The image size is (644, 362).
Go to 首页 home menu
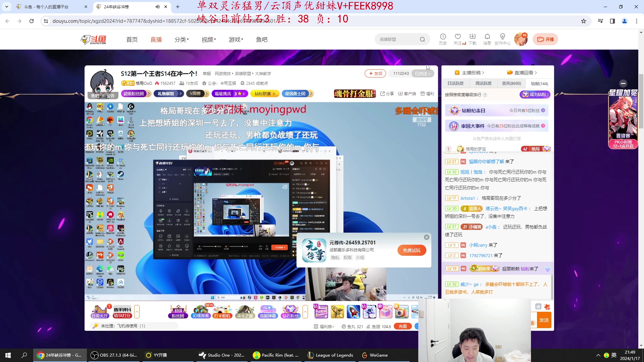(x=132, y=40)
